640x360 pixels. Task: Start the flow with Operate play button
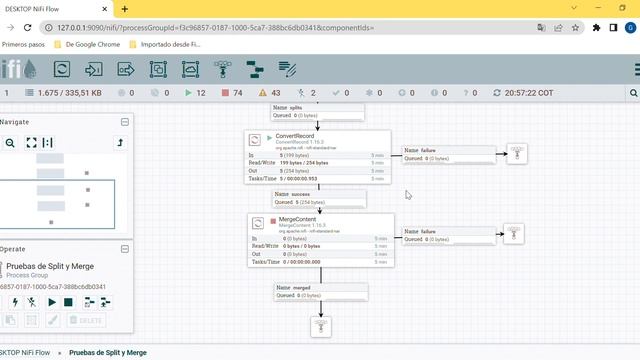click(x=52, y=302)
